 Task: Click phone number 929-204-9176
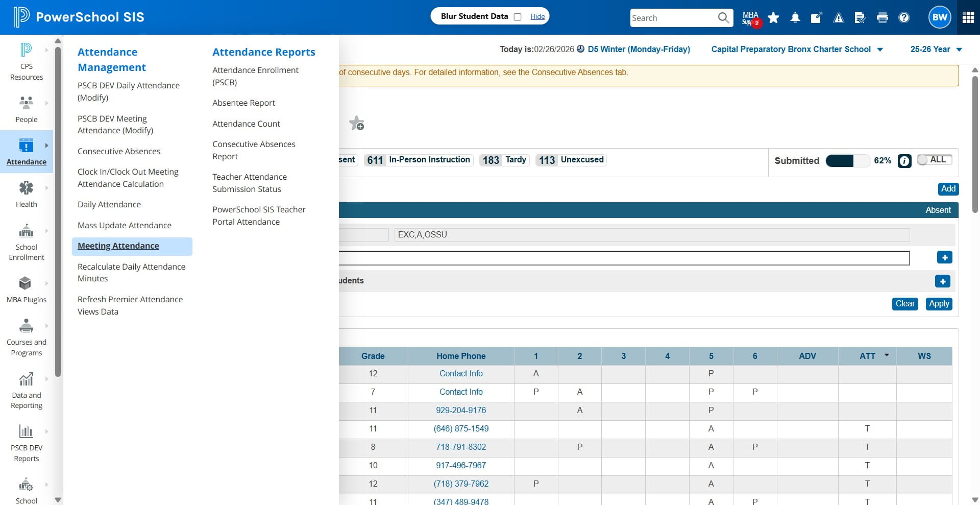[461, 410]
